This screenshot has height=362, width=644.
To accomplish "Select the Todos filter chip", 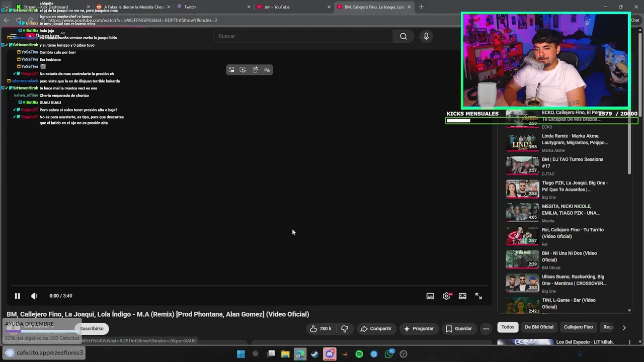I will [508, 327].
